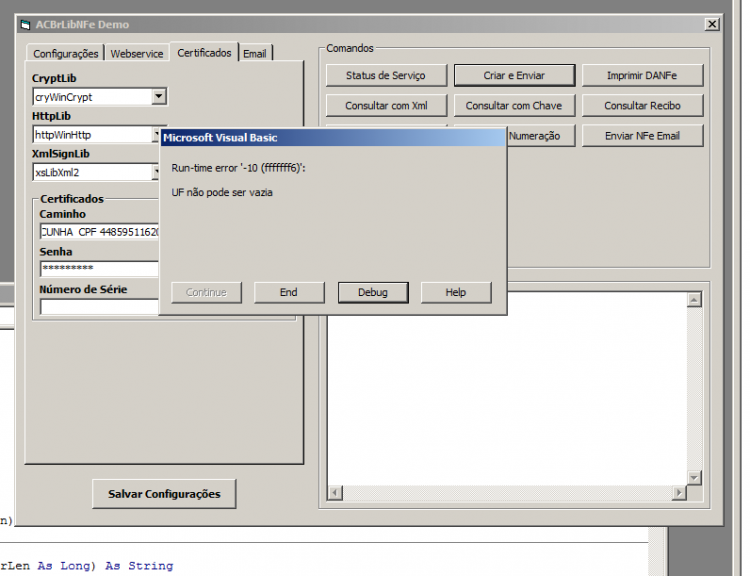
Task: Expand the HttpLib combo box
Action: pos(156,134)
